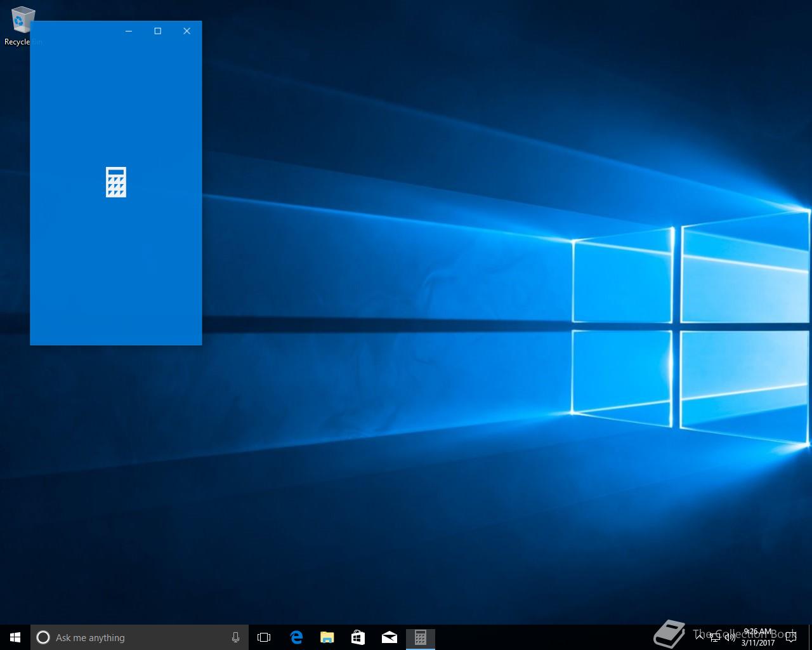Launch File Explorer from the taskbar
The height and width of the screenshot is (650, 812).
click(327, 637)
